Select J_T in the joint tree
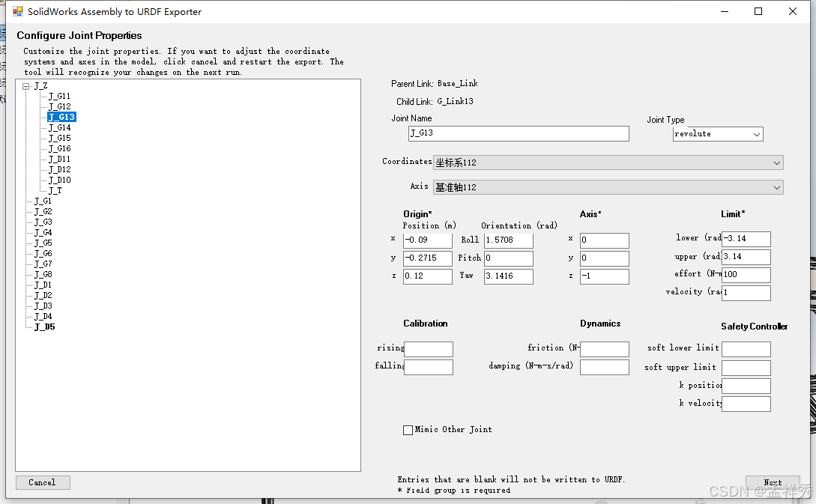 point(55,190)
